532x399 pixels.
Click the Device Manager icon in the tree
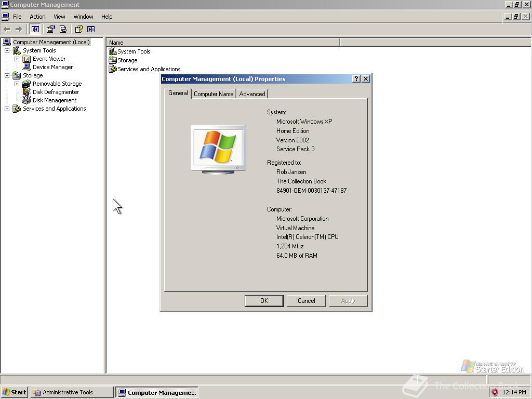click(x=26, y=67)
